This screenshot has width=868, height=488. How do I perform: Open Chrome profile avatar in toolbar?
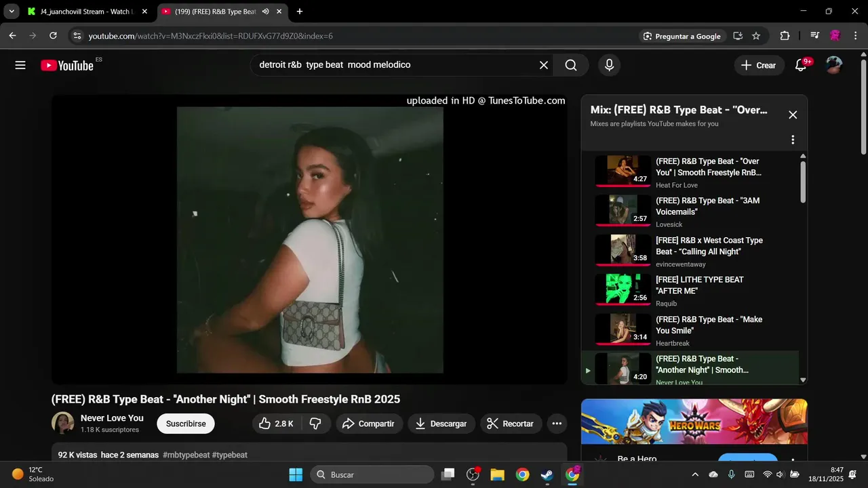(x=835, y=36)
